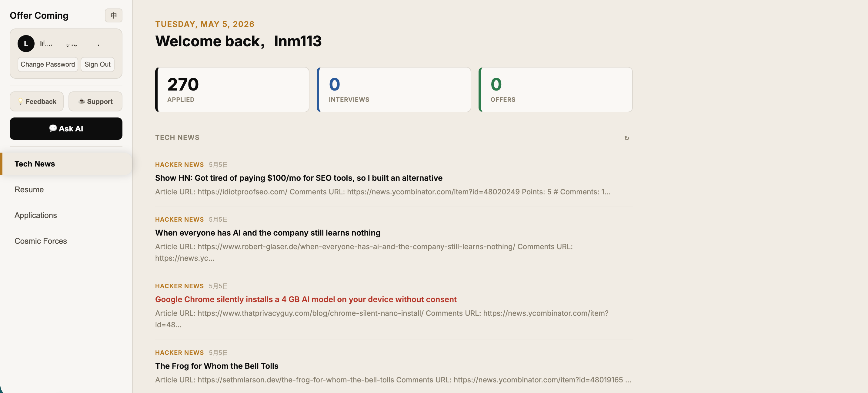Open Google Chrome silently installs AI article

(x=305, y=299)
